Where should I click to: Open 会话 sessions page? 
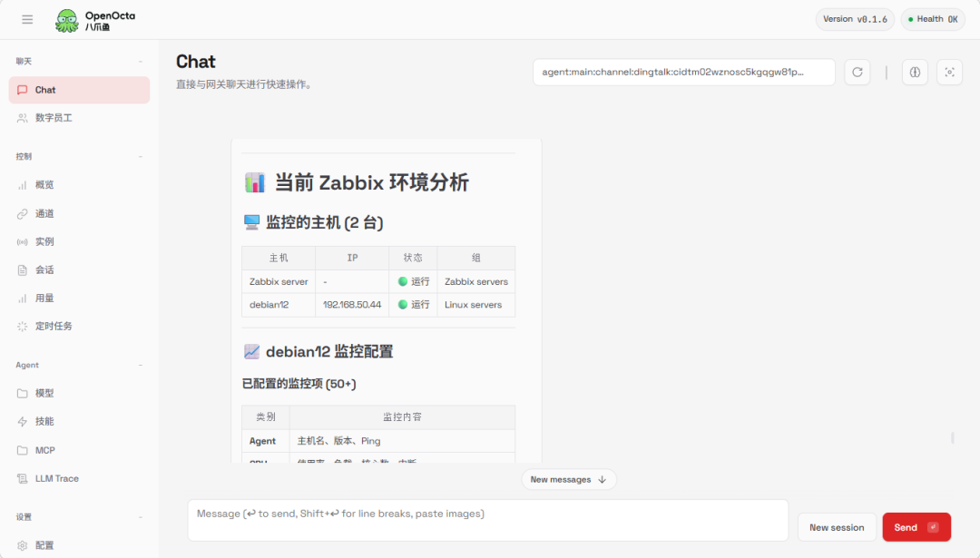(x=79, y=270)
